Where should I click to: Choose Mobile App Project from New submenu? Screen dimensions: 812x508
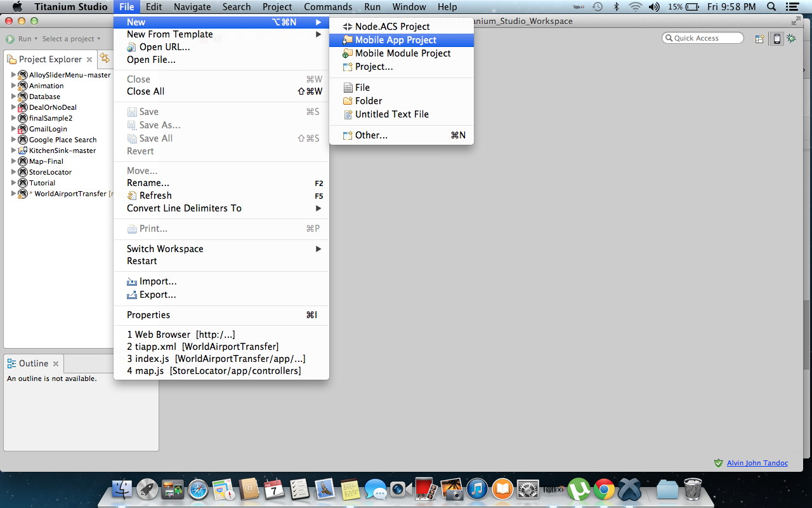[x=401, y=40]
